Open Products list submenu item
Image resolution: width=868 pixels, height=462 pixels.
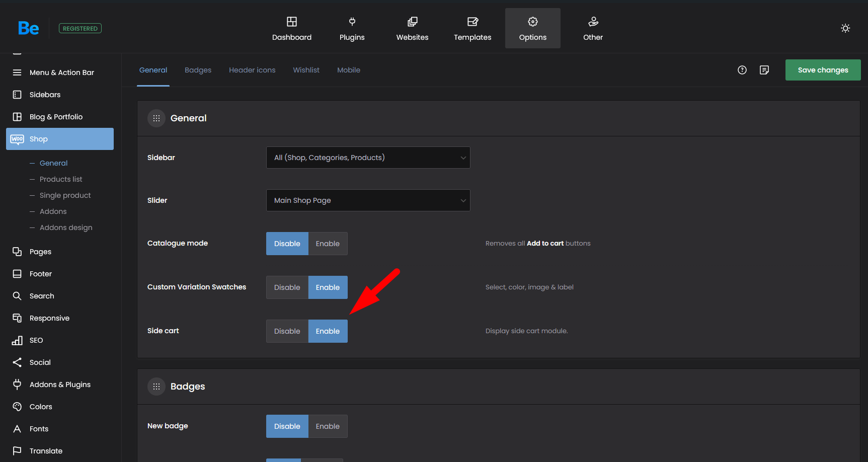(61, 179)
